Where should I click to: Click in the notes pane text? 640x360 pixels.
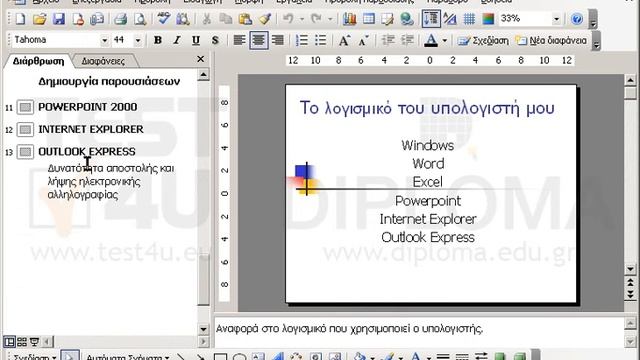click(349, 329)
